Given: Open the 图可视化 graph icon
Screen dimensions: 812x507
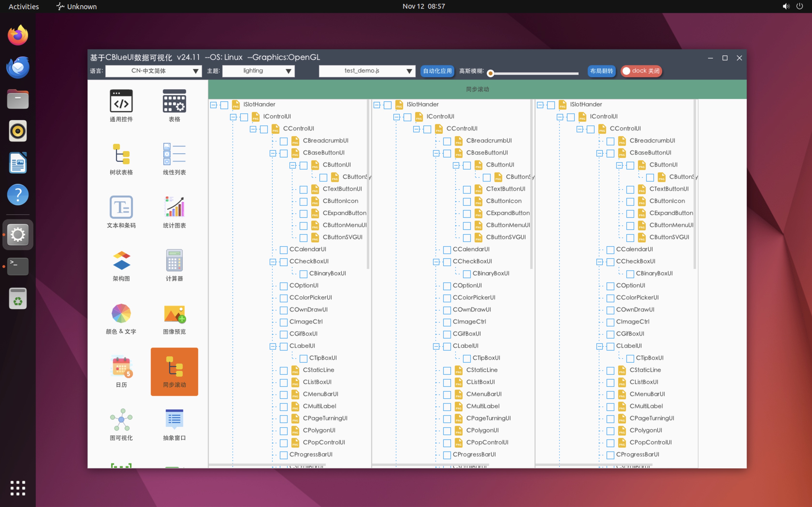Looking at the screenshot, I should [x=121, y=420].
